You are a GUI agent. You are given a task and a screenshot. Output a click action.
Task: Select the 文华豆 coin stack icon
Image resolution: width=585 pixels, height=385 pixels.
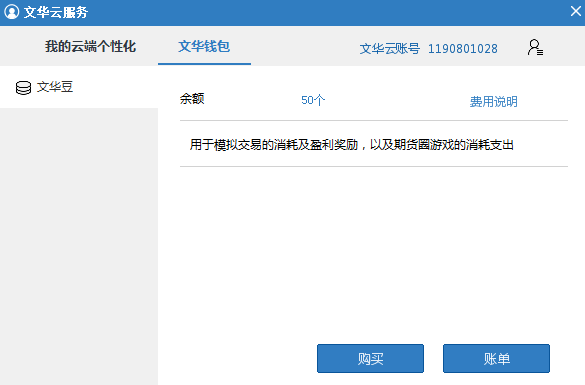[x=23, y=88]
